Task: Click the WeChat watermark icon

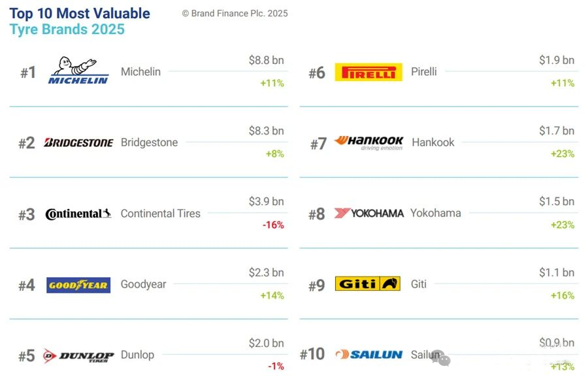Action: 440,357
